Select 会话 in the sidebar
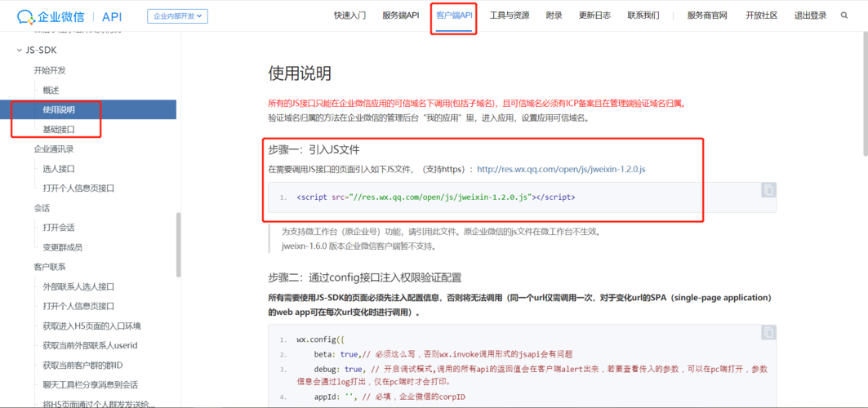This screenshot has height=408, width=868. click(x=42, y=208)
